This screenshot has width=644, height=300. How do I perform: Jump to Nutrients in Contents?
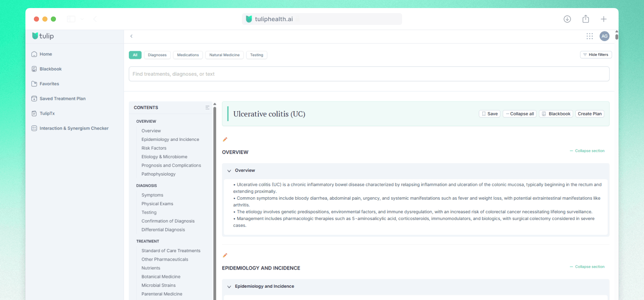(x=151, y=268)
